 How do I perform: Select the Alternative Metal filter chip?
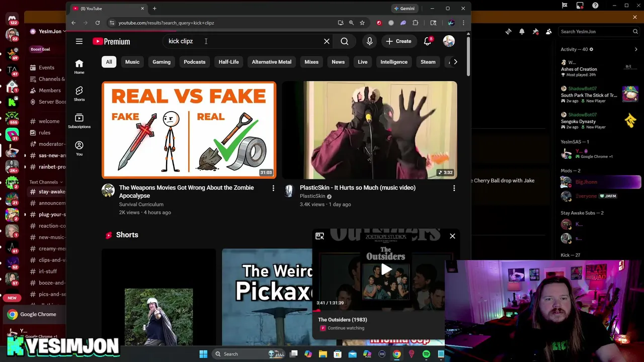[x=272, y=62]
